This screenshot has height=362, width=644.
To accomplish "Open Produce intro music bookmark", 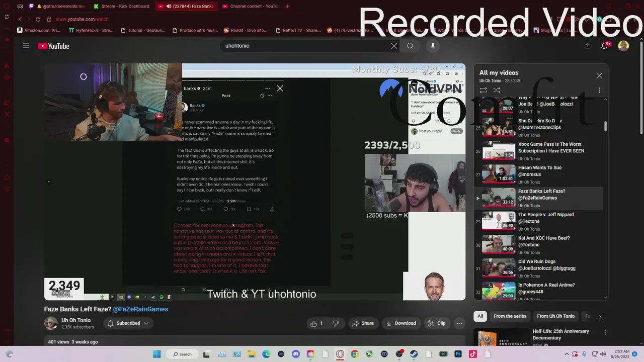I will tap(195, 30).
